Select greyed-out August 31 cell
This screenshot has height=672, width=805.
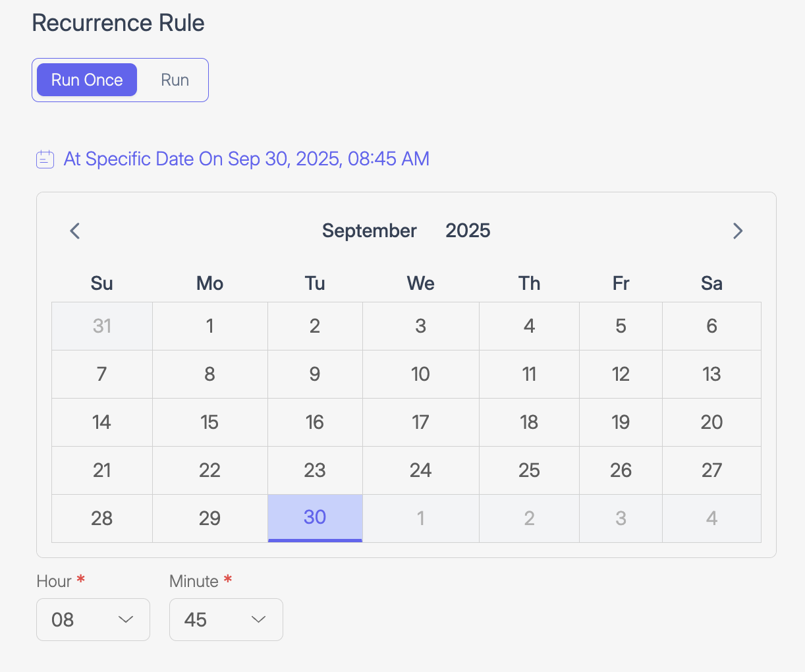tap(102, 326)
